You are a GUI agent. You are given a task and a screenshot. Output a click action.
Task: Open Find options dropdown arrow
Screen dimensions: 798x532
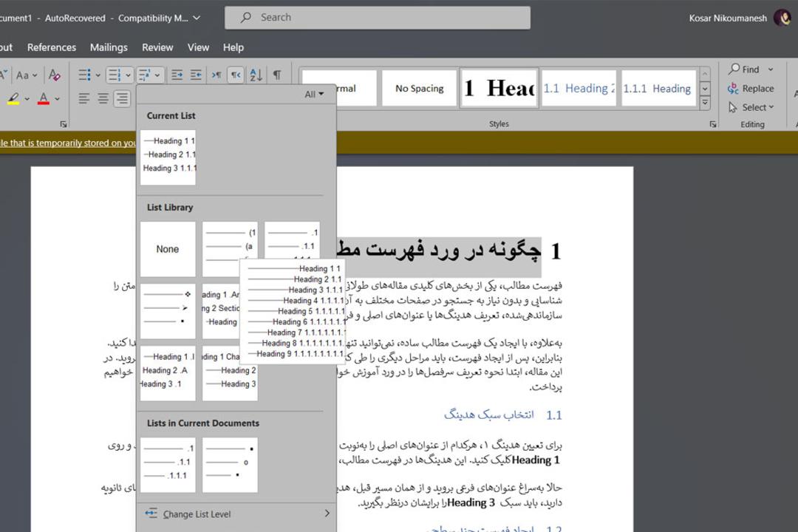coord(771,69)
